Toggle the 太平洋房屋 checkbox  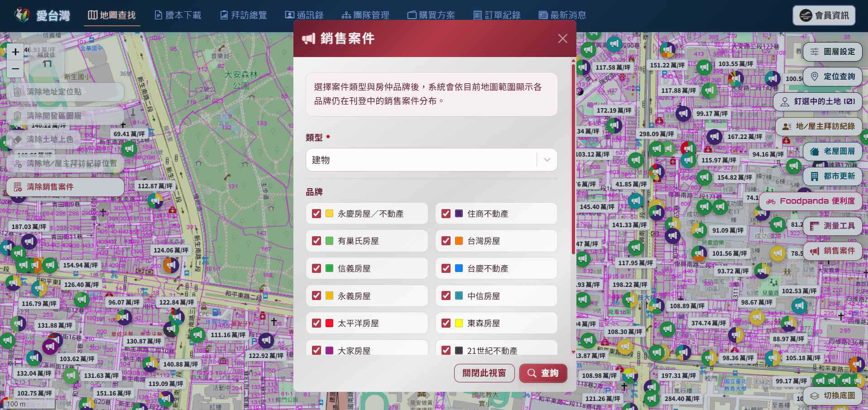317,323
